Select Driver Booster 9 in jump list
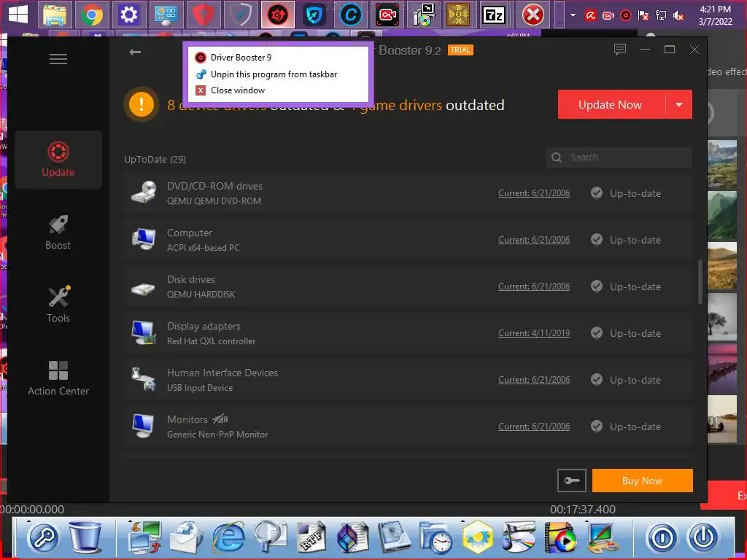The height and width of the screenshot is (560, 747). coord(278,58)
